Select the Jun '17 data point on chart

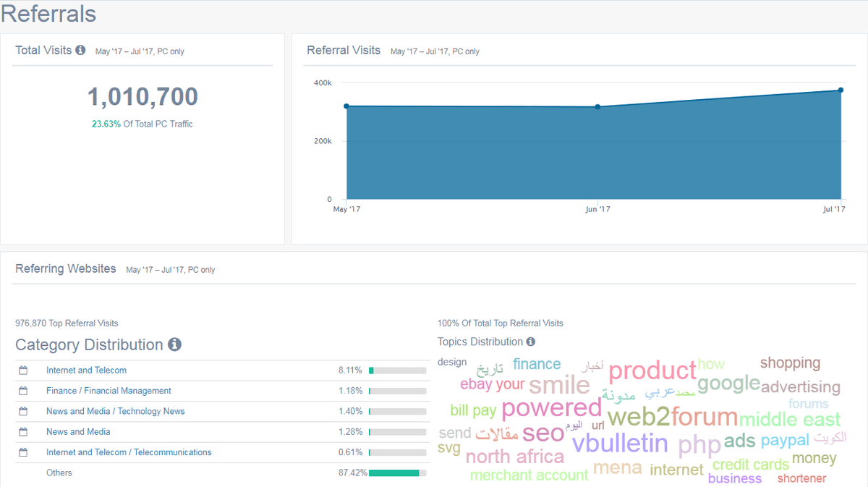597,107
